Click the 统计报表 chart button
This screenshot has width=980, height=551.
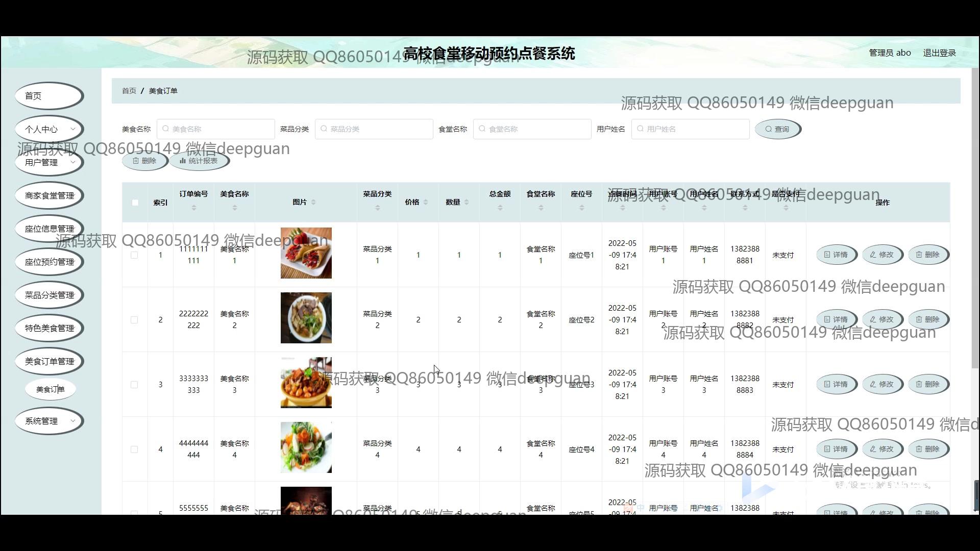(x=199, y=161)
